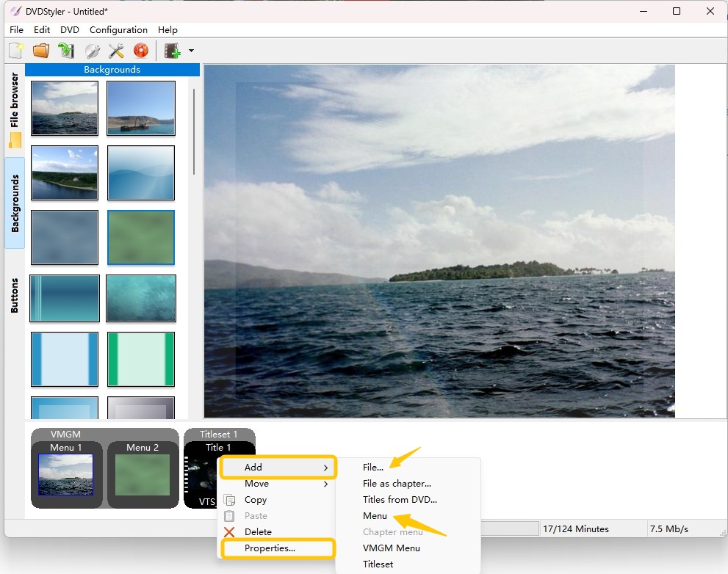Choose Menu from the Add submenu
728x574 pixels.
point(375,515)
